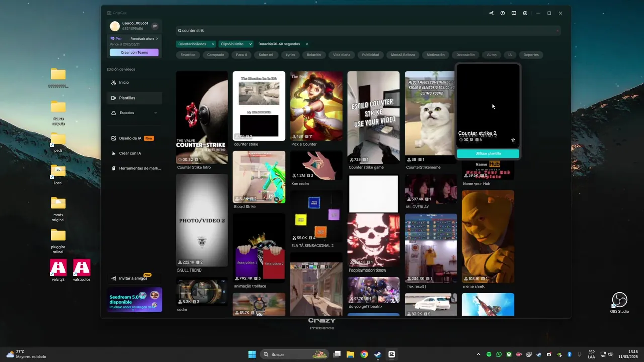Click the Crear con IA star icon

pos(114,153)
